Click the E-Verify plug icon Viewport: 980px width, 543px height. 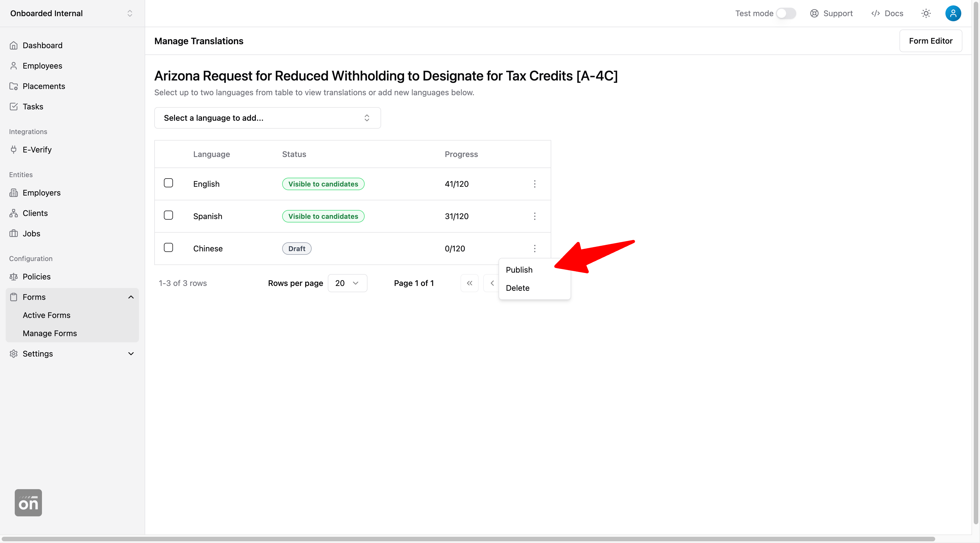coord(14,149)
